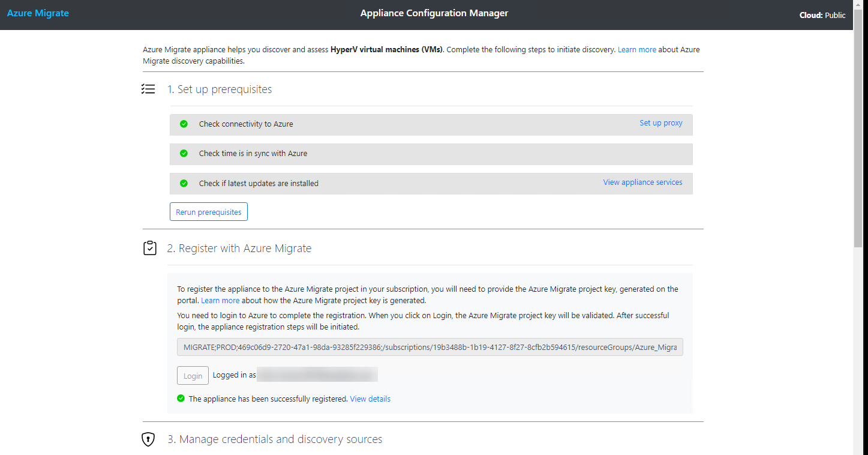
Task: Click 'HyperV virtual machines (VMs)' bold text
Action: pyautogui.click(x=387, y=50)
